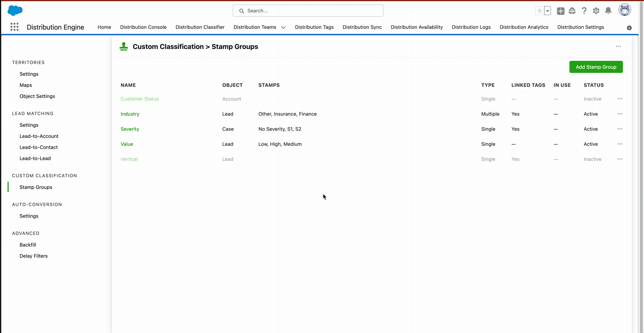Click the Multiple type cell for Industry
644x333 pixels.
[x=490, y=114]
